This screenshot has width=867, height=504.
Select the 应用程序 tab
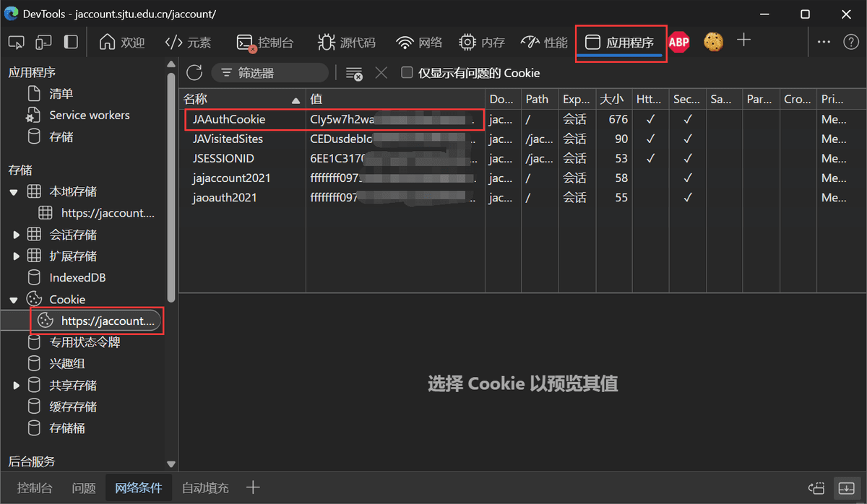(x=619, y=43)
